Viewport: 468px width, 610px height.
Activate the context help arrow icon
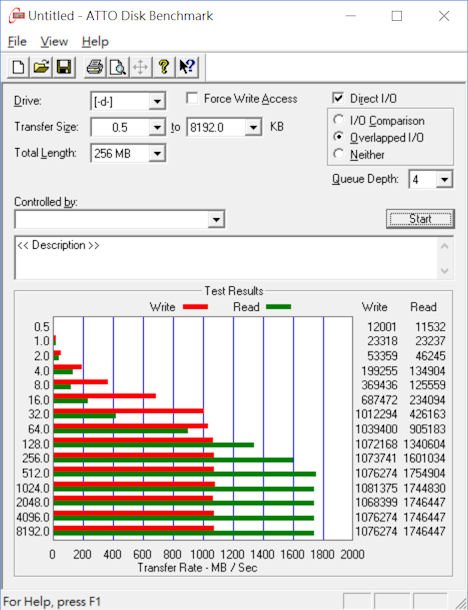[x=187, y=67]
